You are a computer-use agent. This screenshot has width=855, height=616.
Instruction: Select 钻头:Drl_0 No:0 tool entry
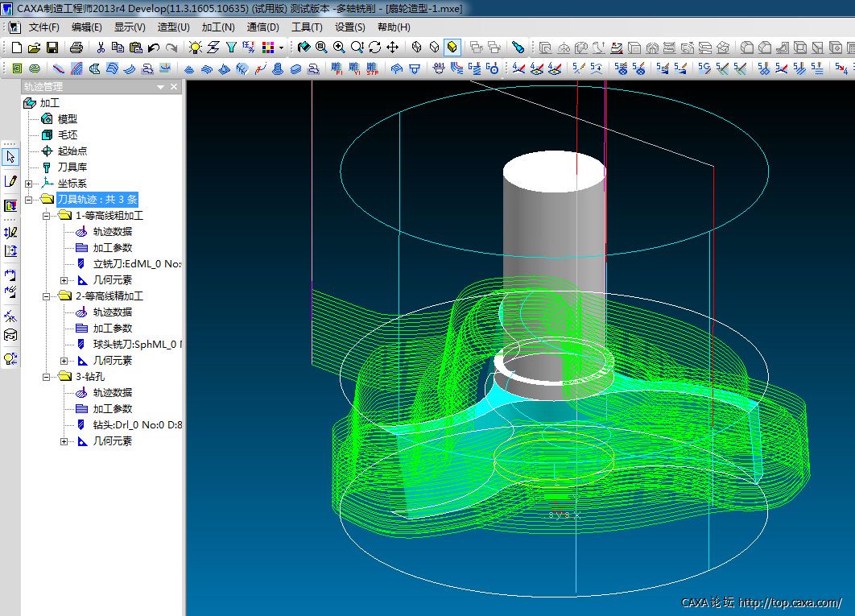[x=138, y=425]
